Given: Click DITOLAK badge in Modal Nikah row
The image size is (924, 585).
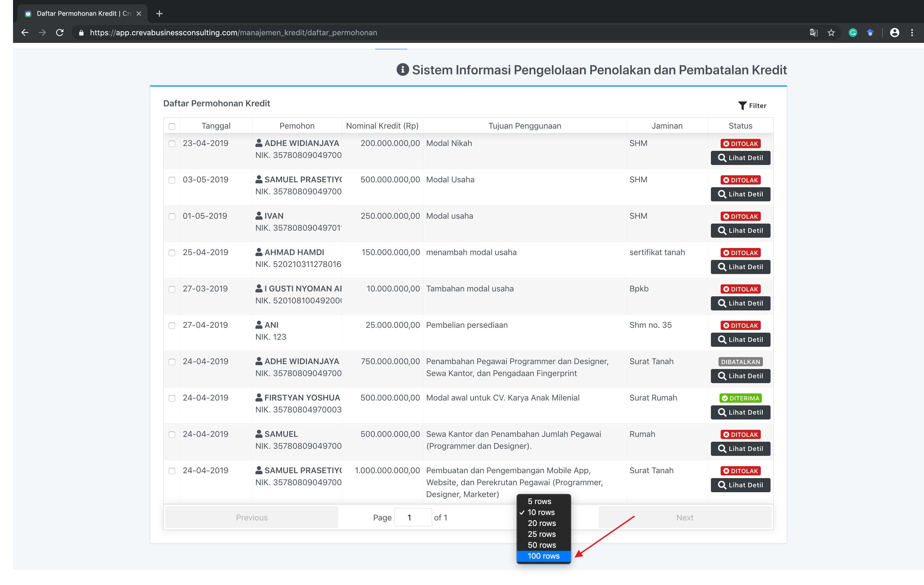Looking at the screenshot, I should 740,144.
